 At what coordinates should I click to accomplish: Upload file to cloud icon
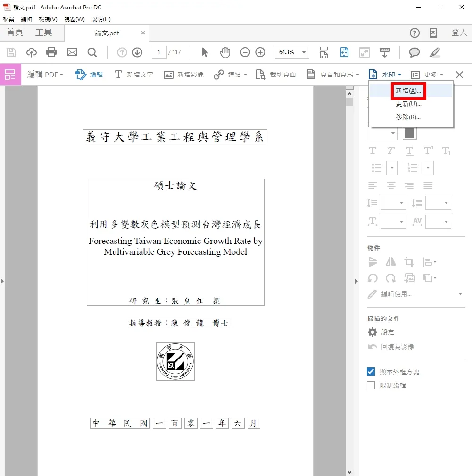(31, 52)
